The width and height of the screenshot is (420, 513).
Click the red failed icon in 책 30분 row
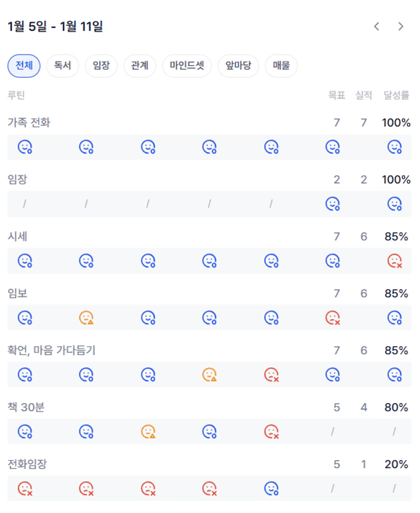pyautogui.click(x=271, y=432)
